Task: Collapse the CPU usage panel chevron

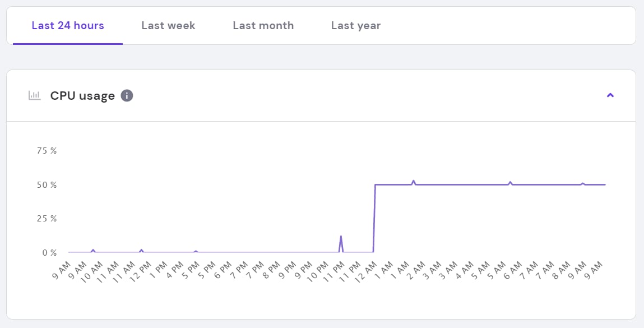Action: 610,95
